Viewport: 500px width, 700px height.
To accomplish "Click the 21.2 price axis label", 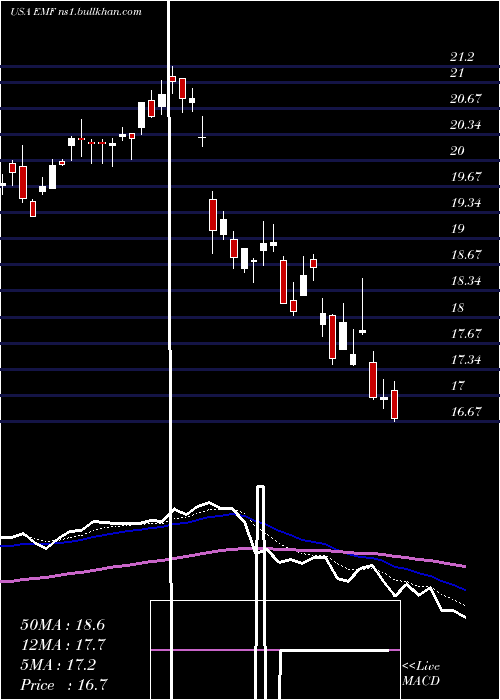I will [462, 57].
